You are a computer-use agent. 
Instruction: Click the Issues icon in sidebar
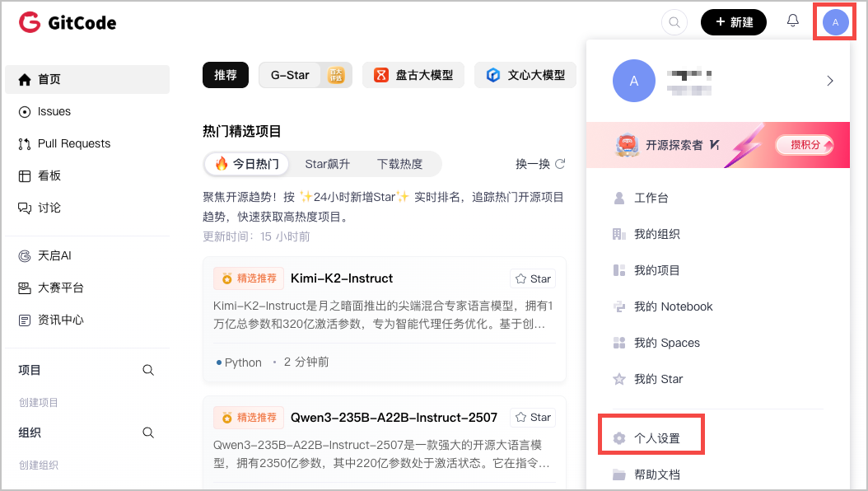(25, 112)
